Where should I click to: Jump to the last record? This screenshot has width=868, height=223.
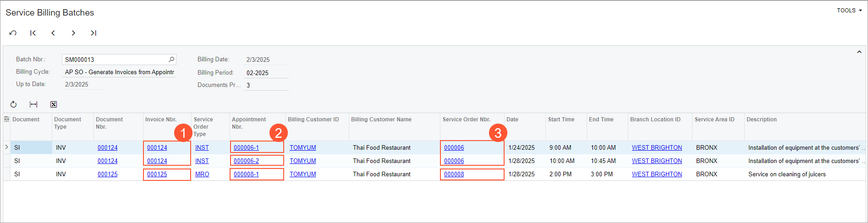click(93, 33)
